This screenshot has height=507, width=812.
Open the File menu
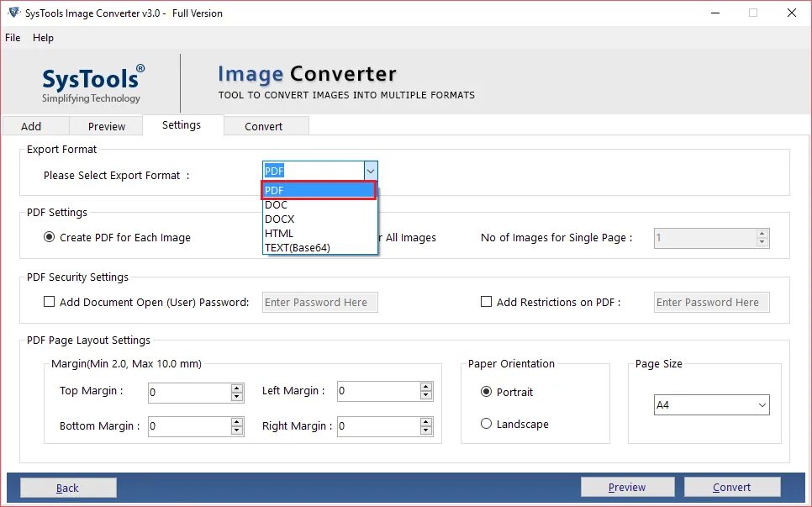coord(13,37)
